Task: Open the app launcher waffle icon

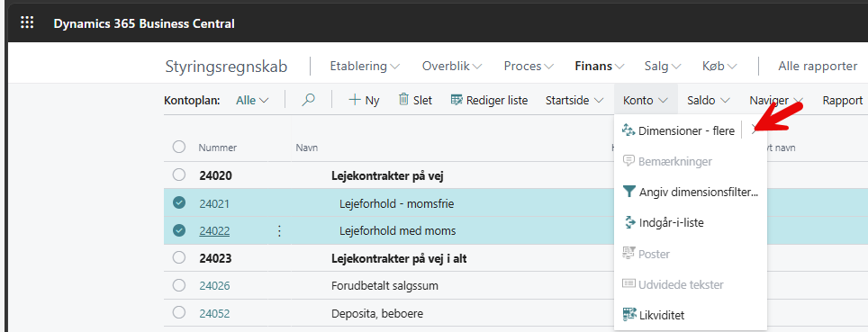Action: [27, 22]
